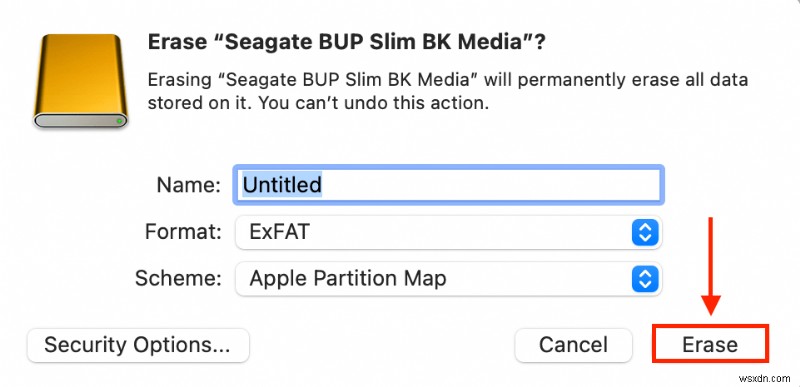Select the highlighted Untitled text
This screenshot has height=387, width=800.
[282, 185]
